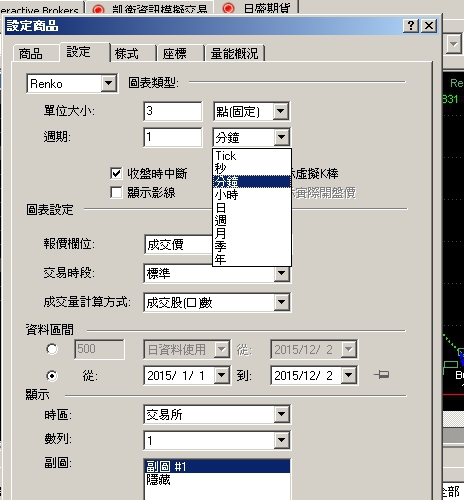
Task: Click the red icon on 凱衛資訊模擬交易 tab
Action: [98, 10]
